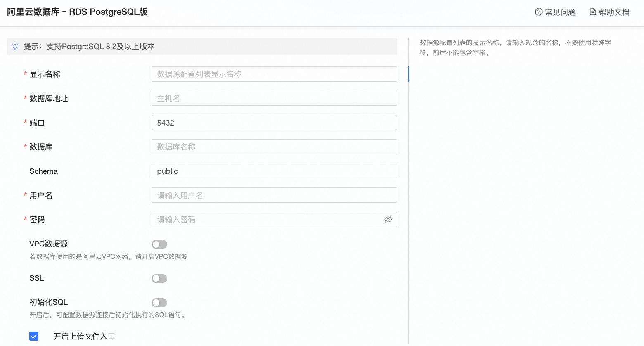644x346 pixels.
Task: Click the 数据库地址 field label
Action: [x=49, y=98]
